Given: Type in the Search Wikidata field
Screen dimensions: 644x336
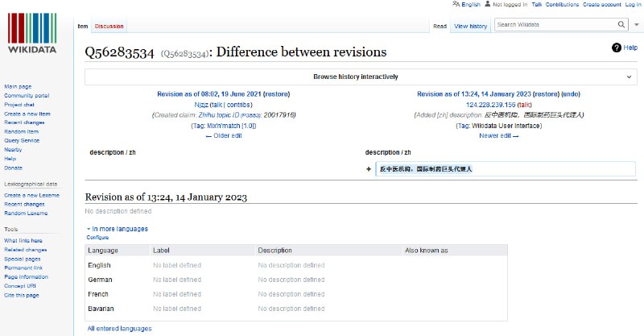Looking at the screenshot, I should pyautogui.click(x=554, y=25).
